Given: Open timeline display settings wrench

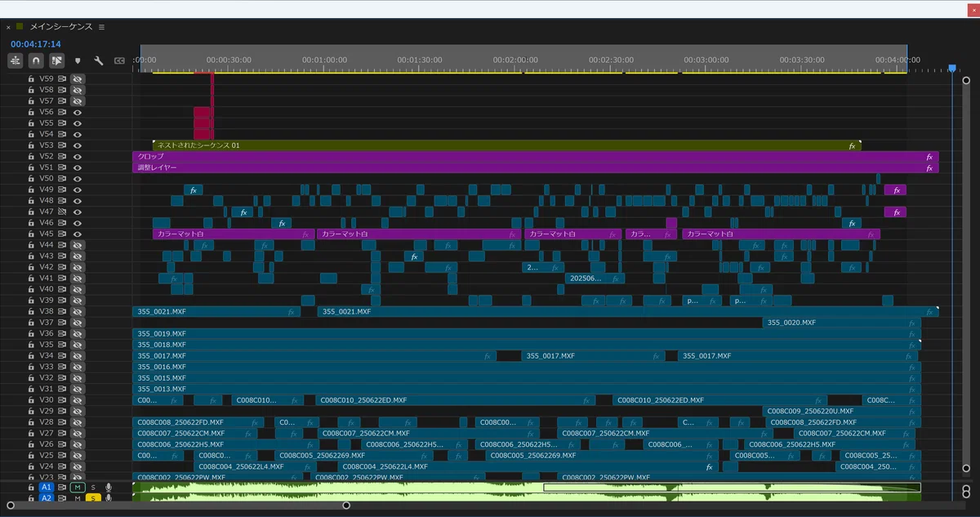Looking at the screenshot, I should point(99,60).
